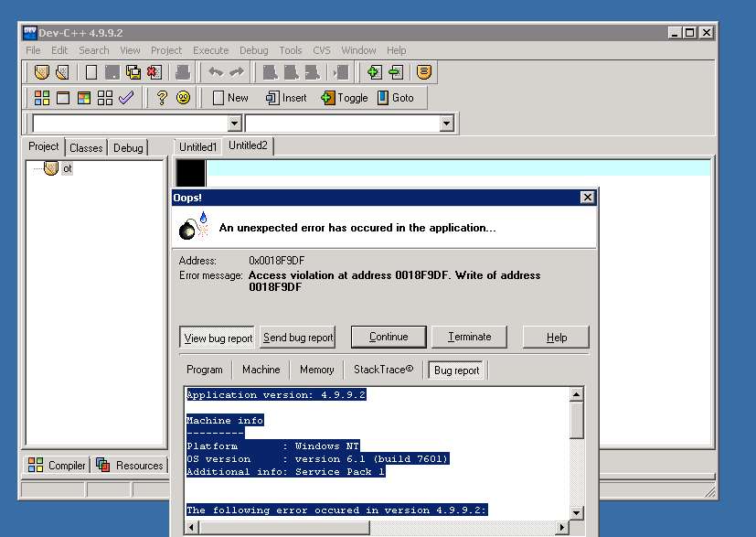756x537 pixels.
Task: Open the CVS menu
Action: pyautogui.click(x=322, y=50)
